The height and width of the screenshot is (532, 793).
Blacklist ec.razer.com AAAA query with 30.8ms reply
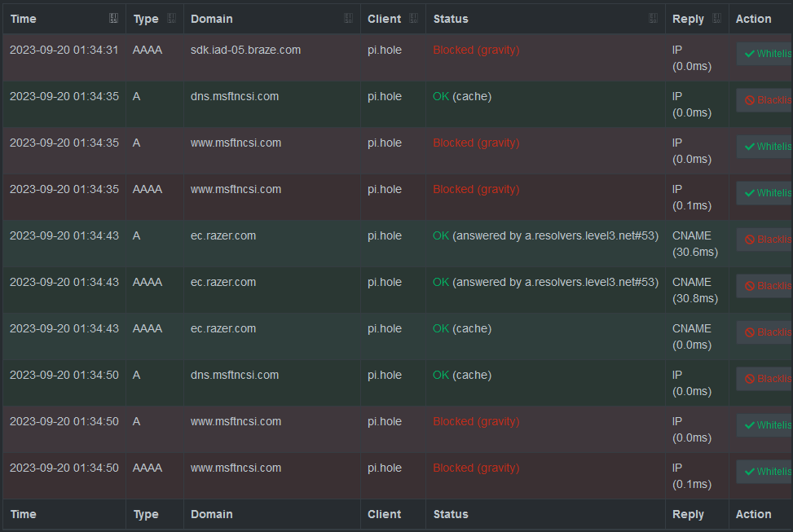pos(764,286)
